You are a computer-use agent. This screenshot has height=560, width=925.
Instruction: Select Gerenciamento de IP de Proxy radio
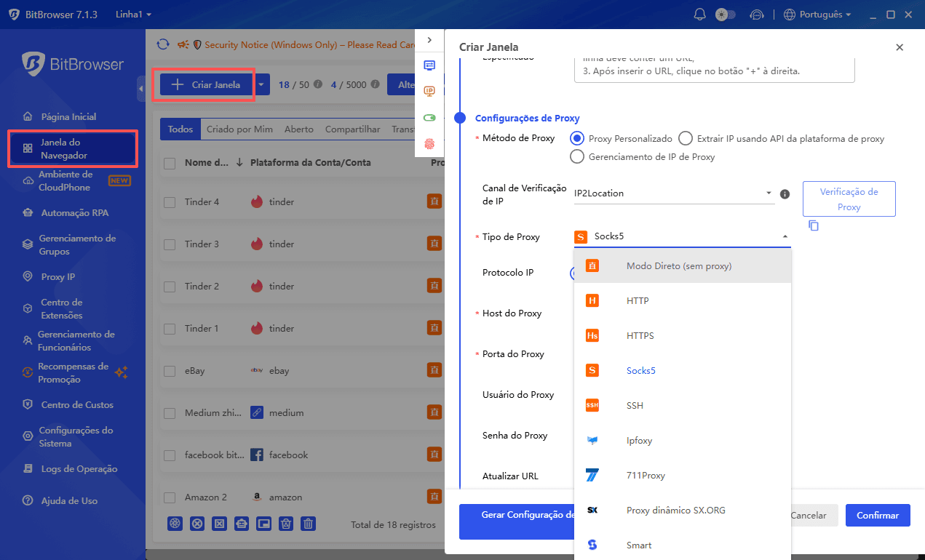(577, 156)
